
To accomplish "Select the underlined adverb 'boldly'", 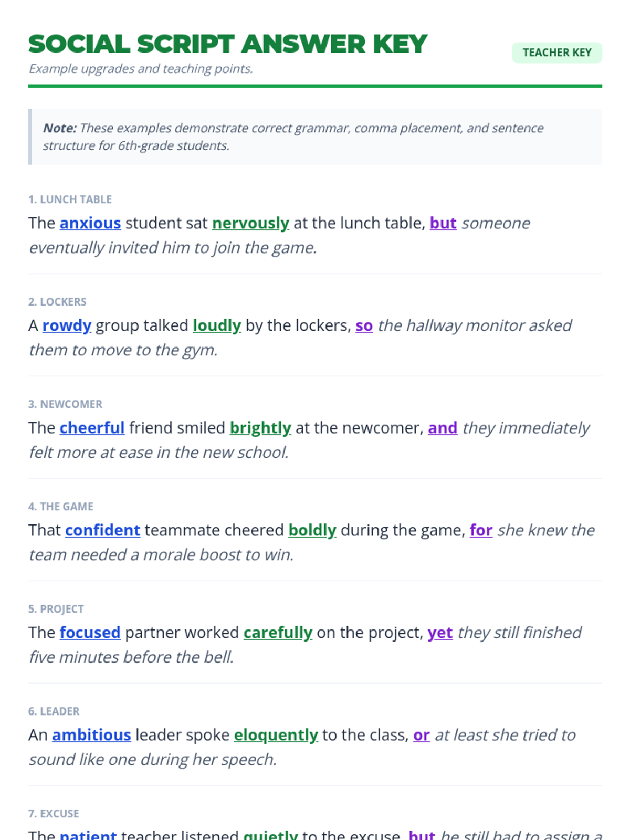I will pyautogui.click(x=312, y=530).
